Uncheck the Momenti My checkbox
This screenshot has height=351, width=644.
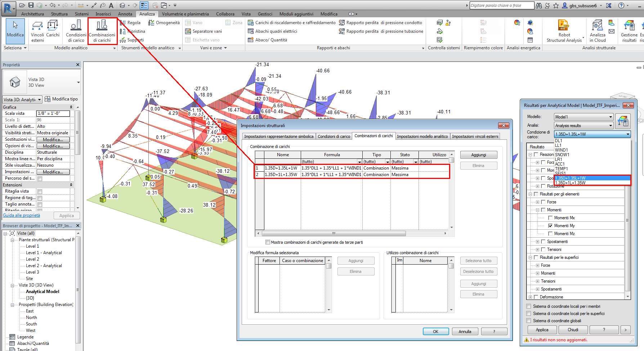click(x=550, y=226)
